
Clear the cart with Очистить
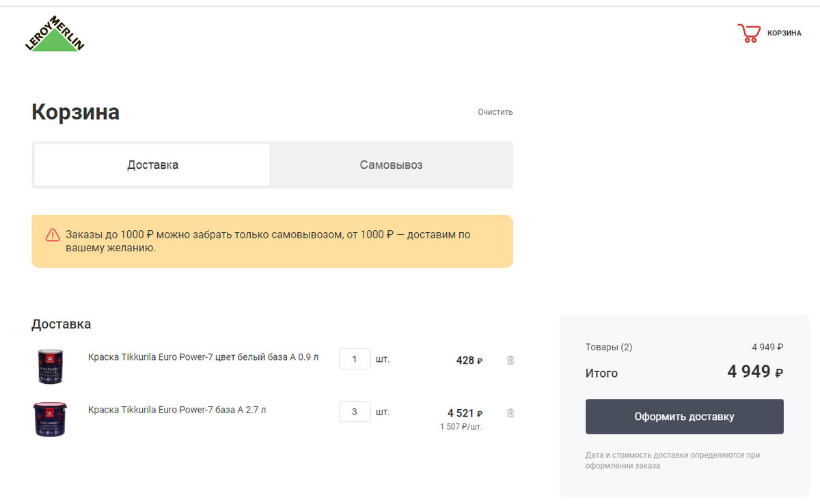(495, 112)
